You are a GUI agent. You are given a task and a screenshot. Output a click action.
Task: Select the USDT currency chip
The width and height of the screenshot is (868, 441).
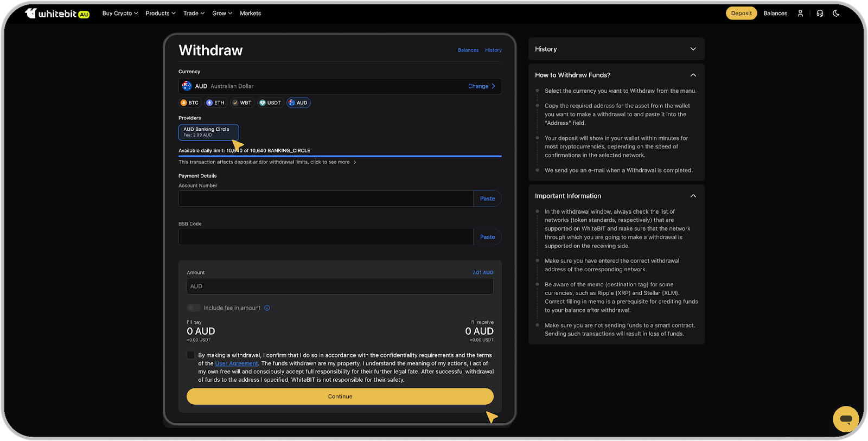point(270,103)
